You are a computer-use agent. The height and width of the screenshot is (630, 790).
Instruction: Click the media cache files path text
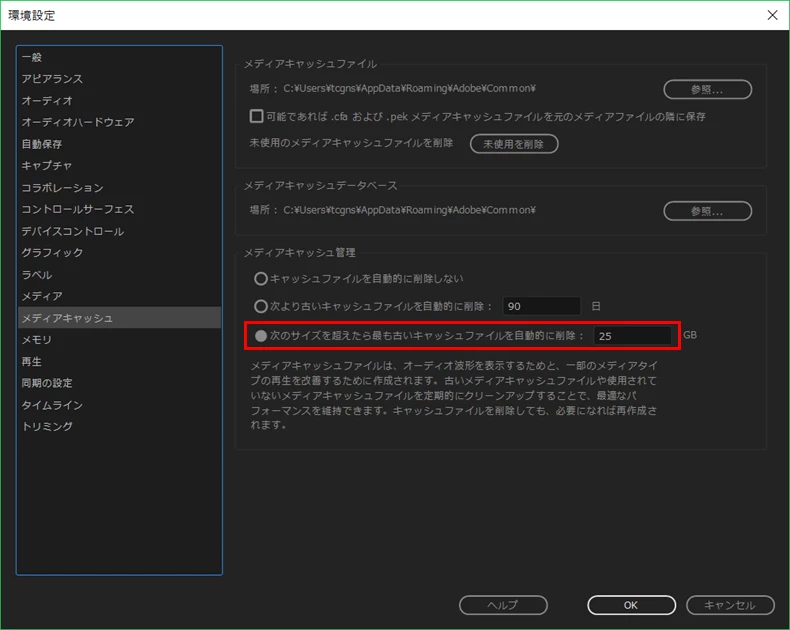(409, 89)
